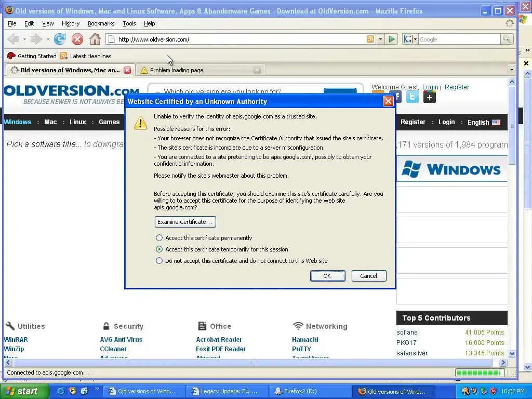This screenshot has height=399, width=532.
Task: Click the US flag next to English
Action: tap(496, 122)
